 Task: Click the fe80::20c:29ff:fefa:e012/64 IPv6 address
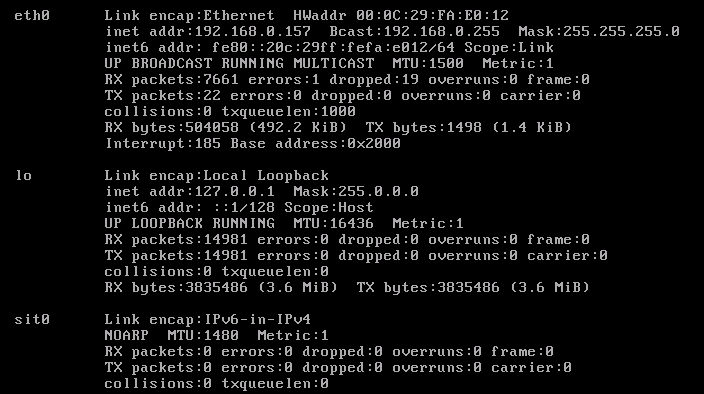pyautogui.click(x=333, y=48)
